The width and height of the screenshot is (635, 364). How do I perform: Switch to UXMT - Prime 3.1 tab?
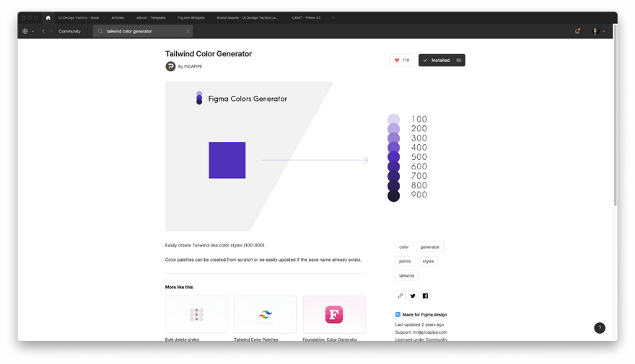coord(306,18)
